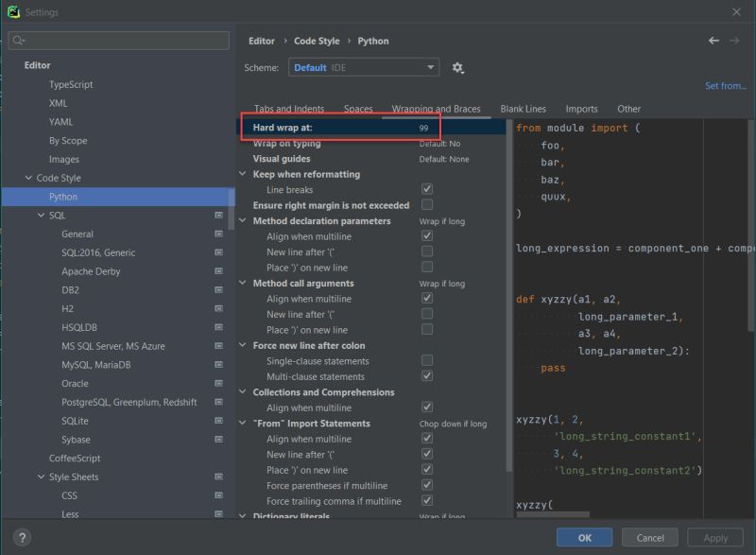
Task: Collapse the Keep when reformatting section
Action: click(243, 175)
